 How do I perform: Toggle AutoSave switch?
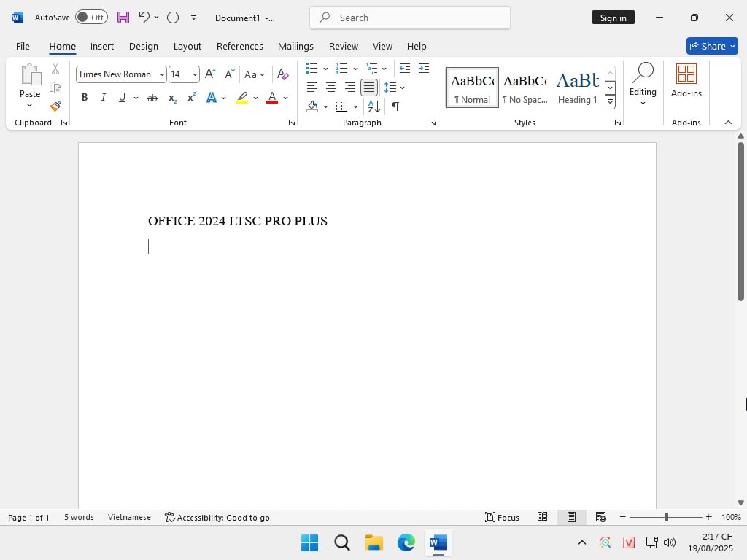coord(91,17)
